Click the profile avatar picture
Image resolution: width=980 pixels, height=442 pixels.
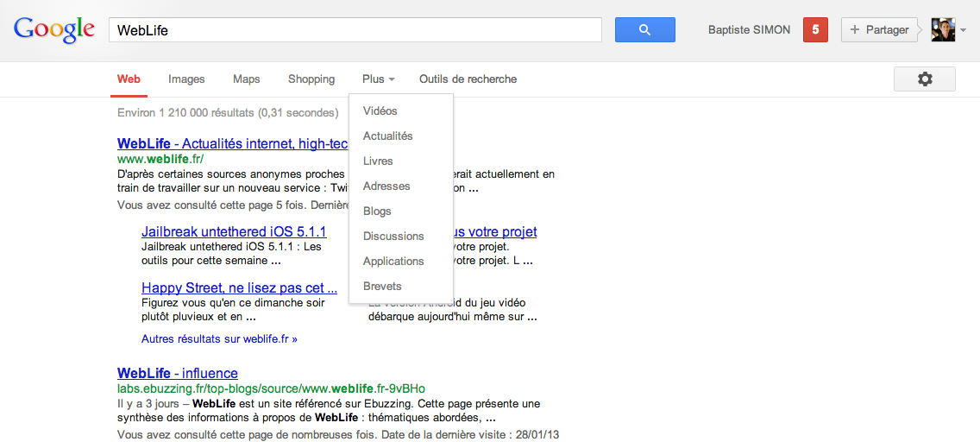pos(943,30)
